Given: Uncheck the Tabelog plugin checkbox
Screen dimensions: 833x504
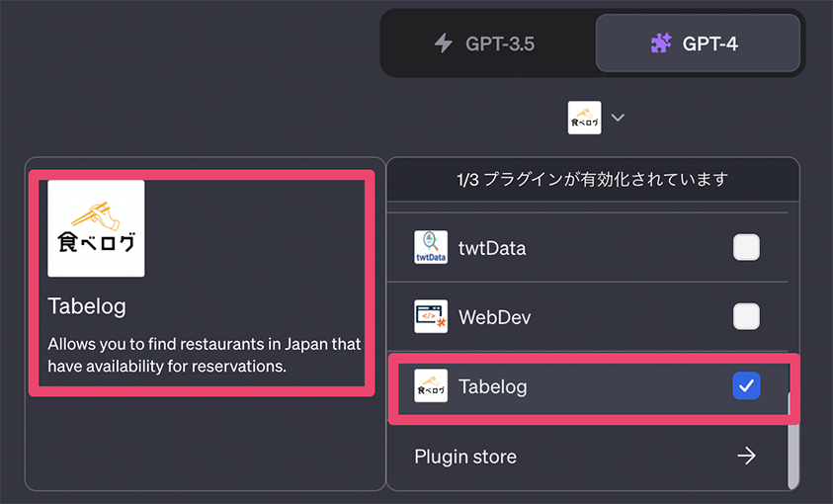Looking at the screenshot, I should (746, 385).
